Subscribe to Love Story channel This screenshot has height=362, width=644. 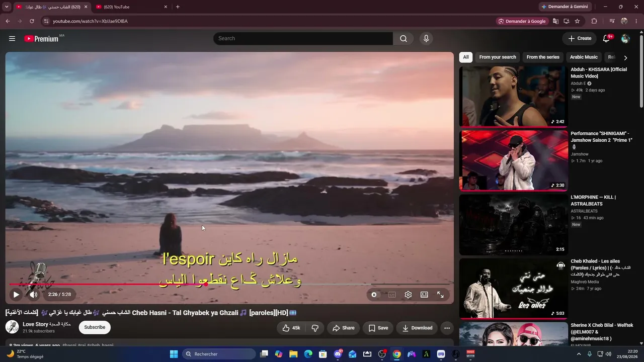pyautogui.click(x=95, y=327)
